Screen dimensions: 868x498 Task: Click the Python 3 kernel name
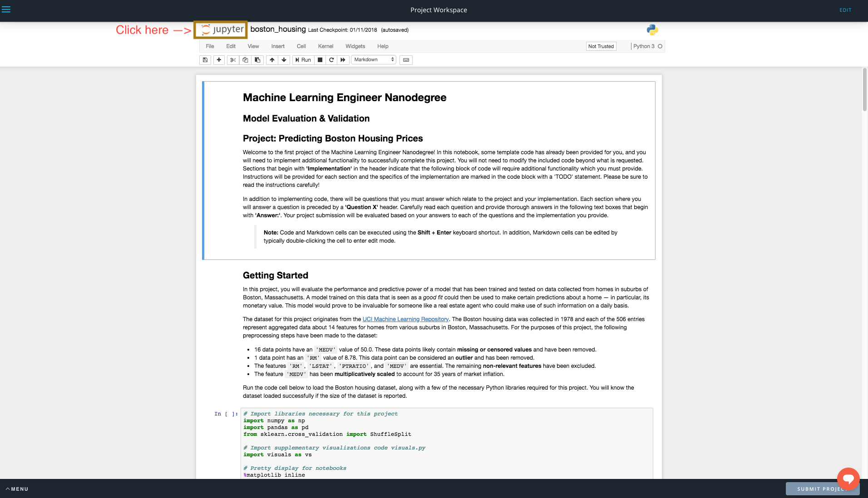point(644,46)
